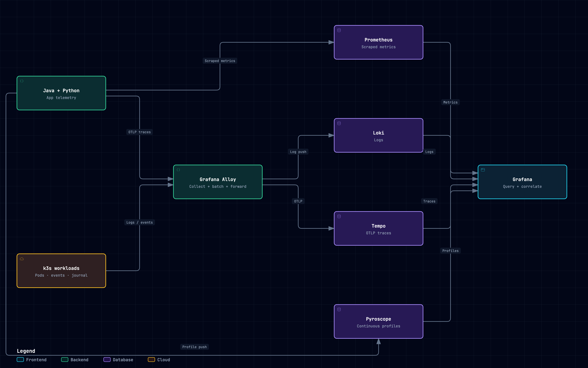Select the Grafana Alloy node title
Image resolution: width=588 pixels, height=368 pixels.
point(218,179)
